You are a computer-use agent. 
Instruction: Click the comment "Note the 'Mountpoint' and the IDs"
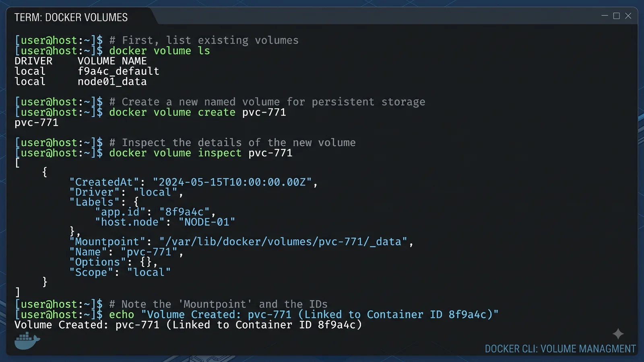pos(218,304)
